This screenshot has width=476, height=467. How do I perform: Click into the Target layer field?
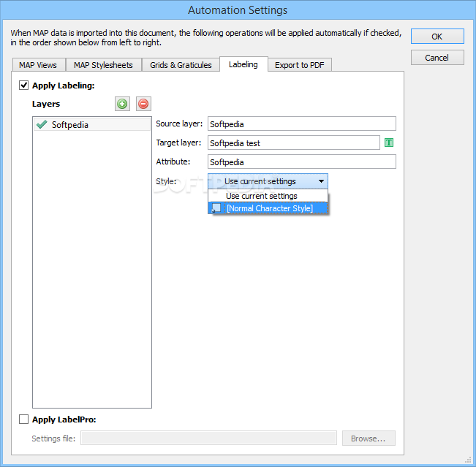293,143
